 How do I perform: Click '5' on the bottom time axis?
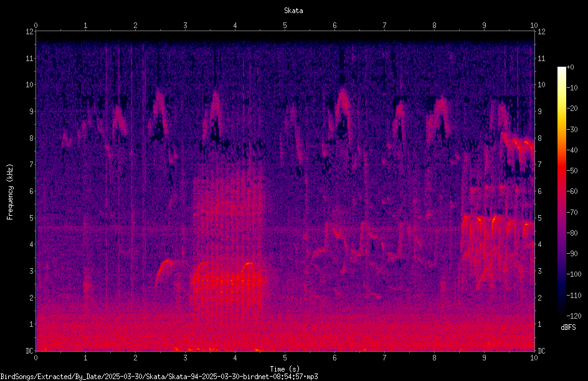point(285,358)
